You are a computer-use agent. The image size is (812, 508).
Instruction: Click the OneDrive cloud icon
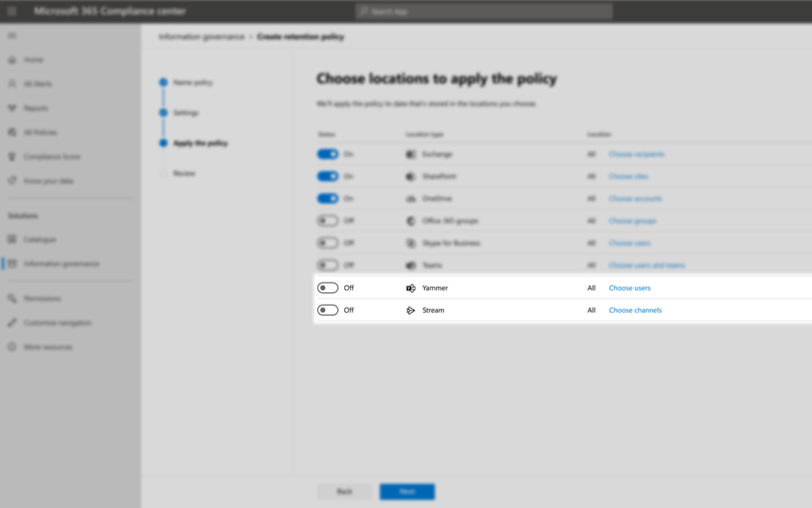click(411, 199)
